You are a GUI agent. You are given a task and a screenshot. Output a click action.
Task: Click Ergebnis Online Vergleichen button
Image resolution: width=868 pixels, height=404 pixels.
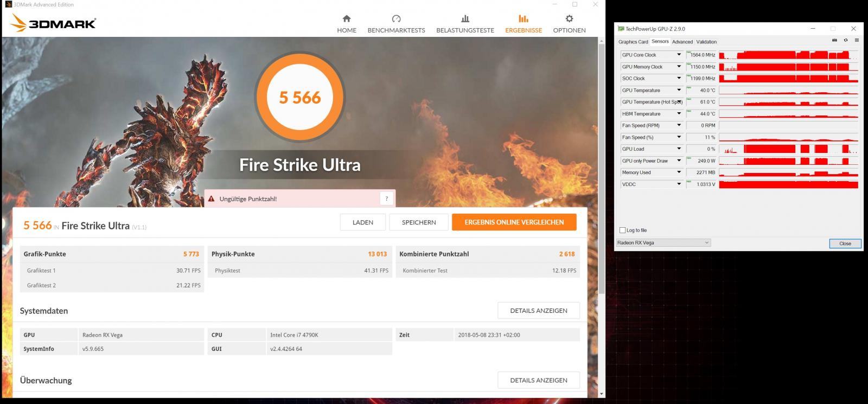click(514, 222)
